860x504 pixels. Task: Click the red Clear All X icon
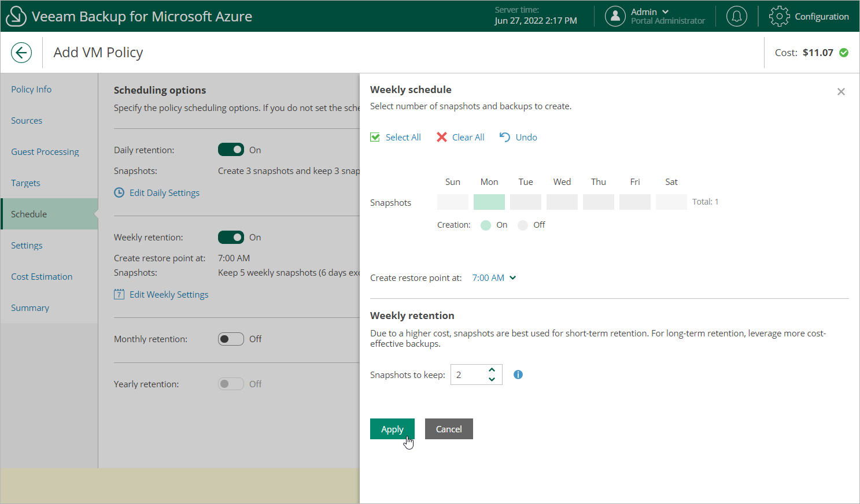click(442, 137)
